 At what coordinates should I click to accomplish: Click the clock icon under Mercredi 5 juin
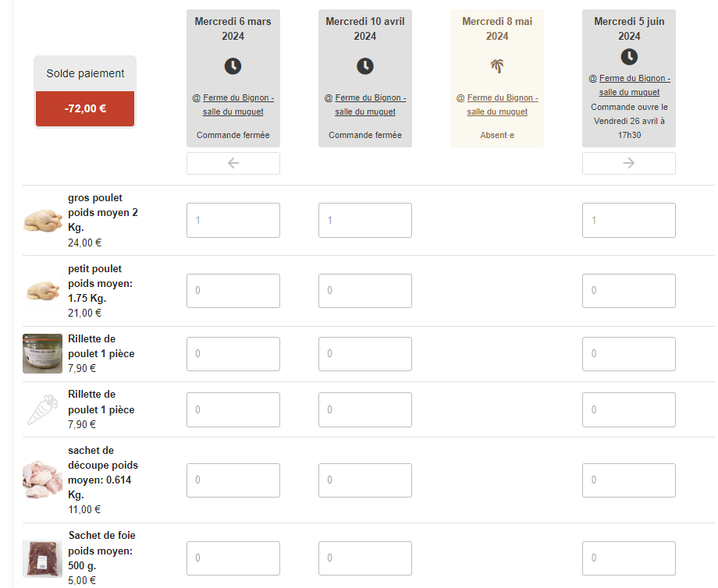point(629,57)
